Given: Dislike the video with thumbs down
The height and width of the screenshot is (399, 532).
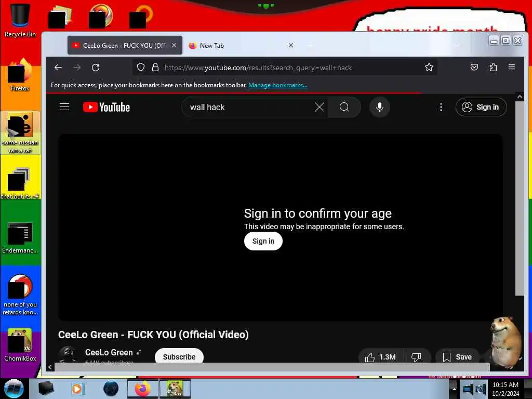Looking at the screenshot, I should click(x=417, y=357).
